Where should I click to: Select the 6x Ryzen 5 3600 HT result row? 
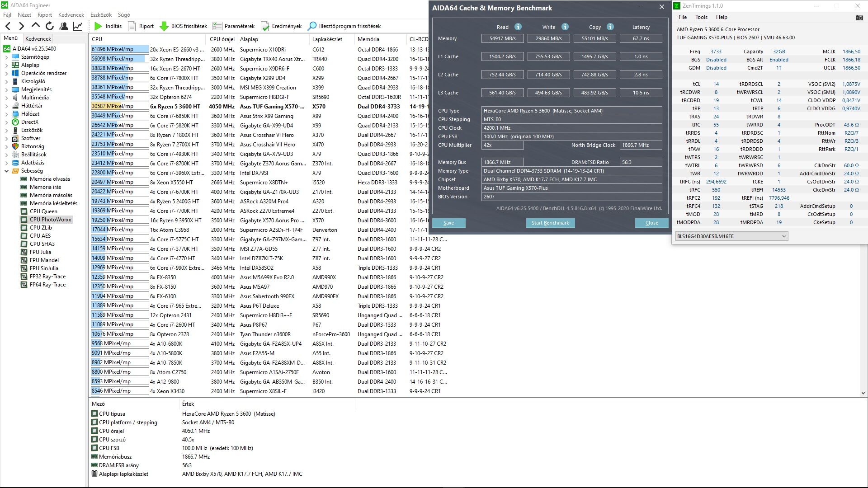tap(260, 107)
